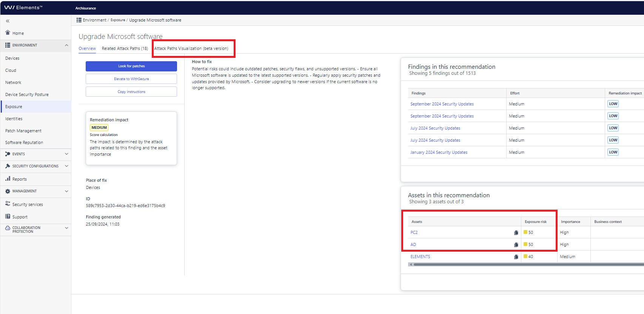
Task: Copy the PC2 asset name
Action: click(516, 233)
